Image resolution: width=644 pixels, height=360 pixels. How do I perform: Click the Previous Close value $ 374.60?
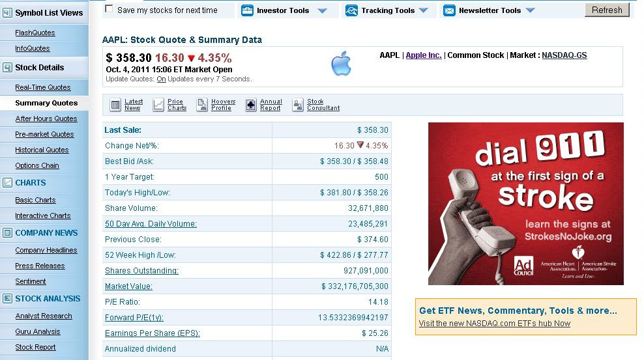click(x=373, y=240)
